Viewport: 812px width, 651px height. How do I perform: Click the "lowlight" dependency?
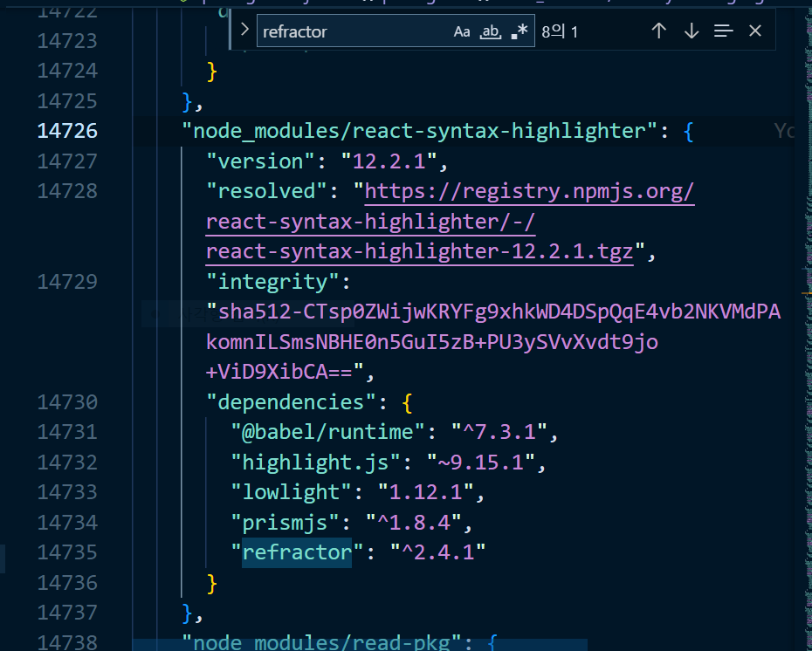pos(291,492)
